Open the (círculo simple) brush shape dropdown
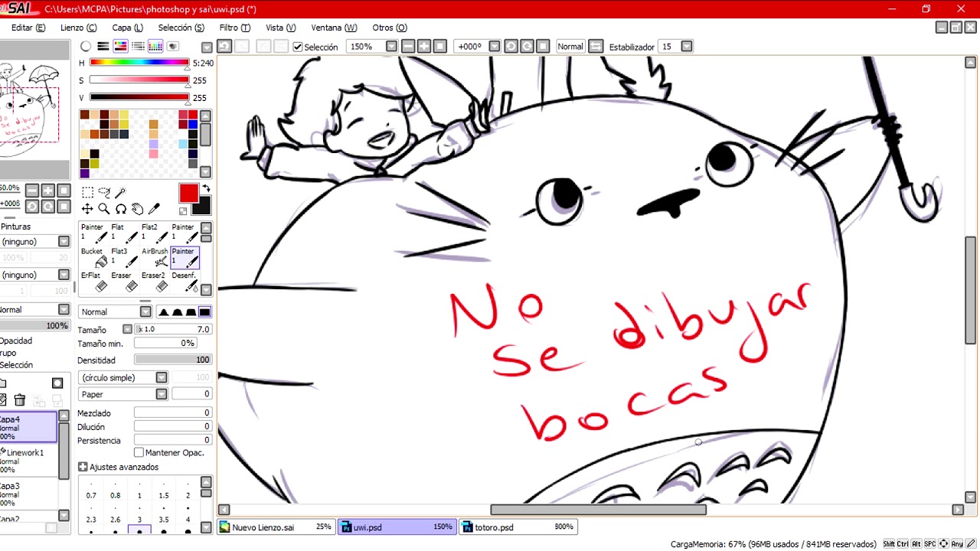 tap(162, 377)
